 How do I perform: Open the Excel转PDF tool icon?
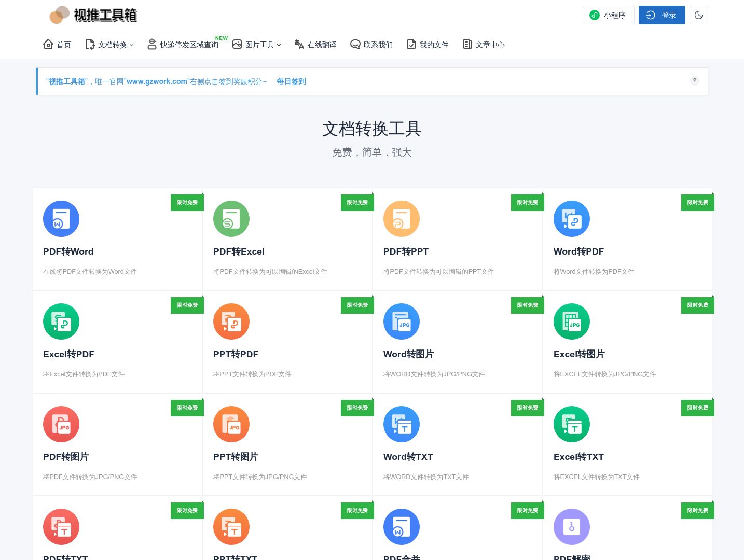pos(61,321)
